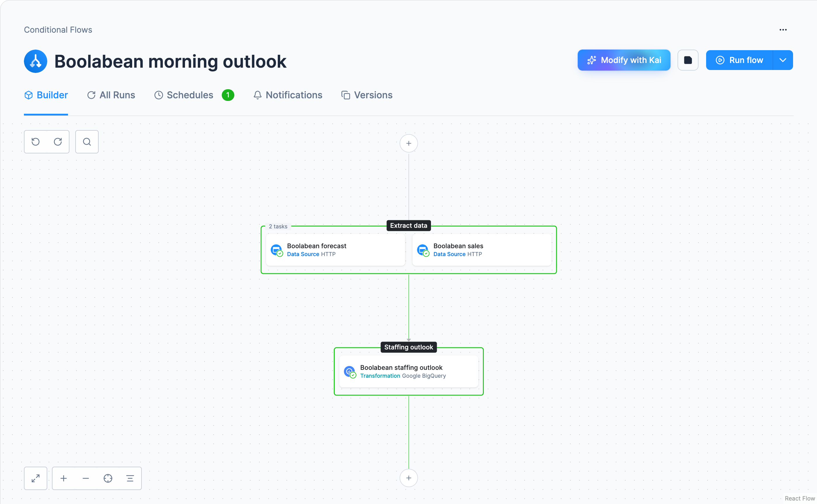This screenshot has height=504, width=817.
Task: Click the Conditional Flows breadcrumb
Action: 58,30
